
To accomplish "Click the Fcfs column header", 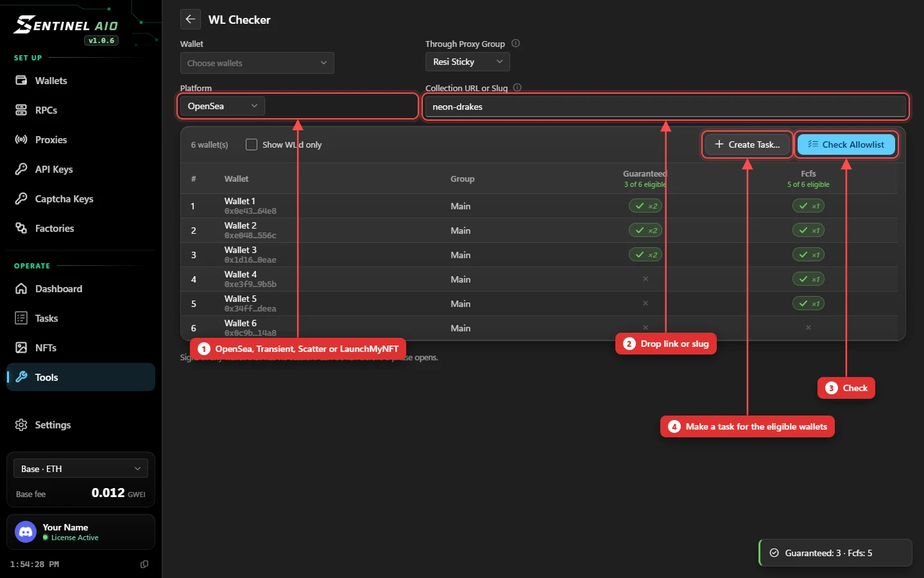I will click(x=809, y=173).
